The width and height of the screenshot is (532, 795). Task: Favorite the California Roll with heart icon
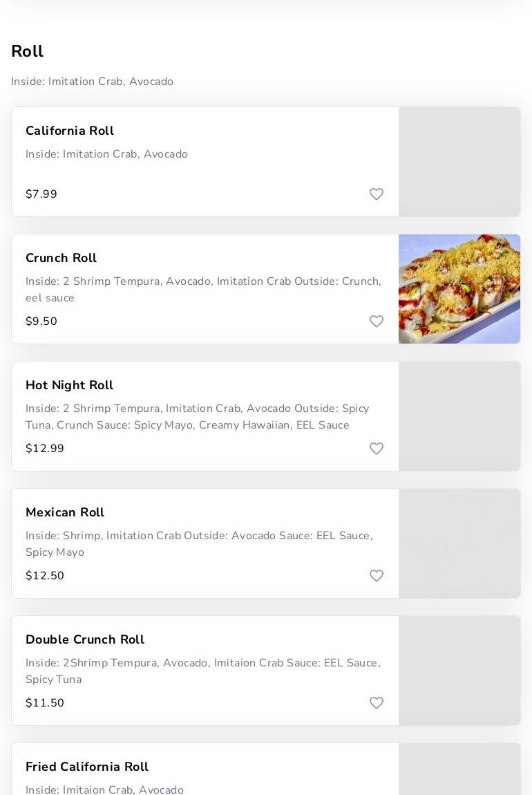[x=376, y=194]
